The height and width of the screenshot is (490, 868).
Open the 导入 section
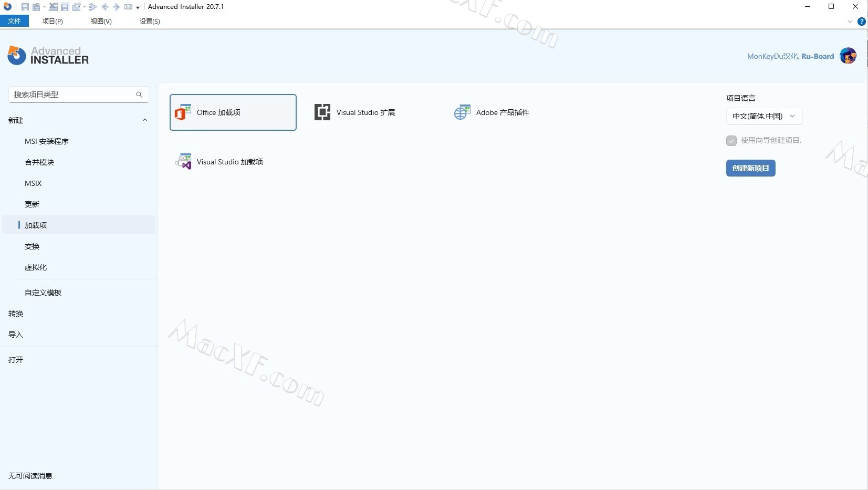[16, 335]
